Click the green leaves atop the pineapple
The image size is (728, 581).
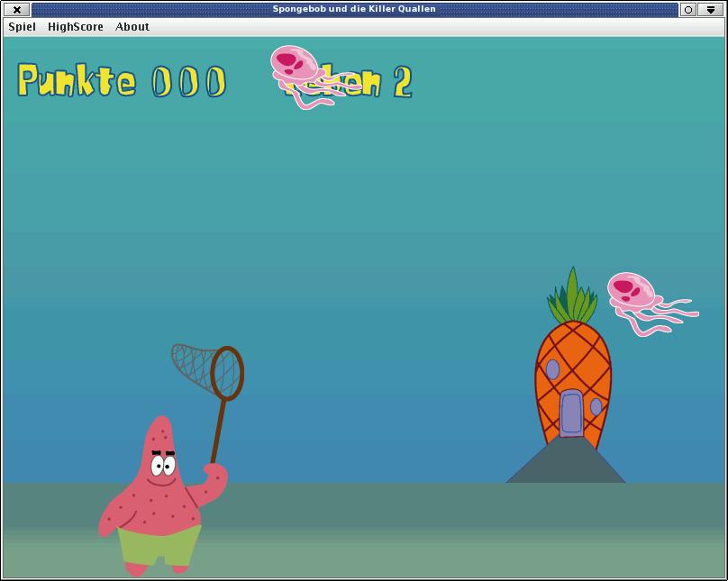572,295
